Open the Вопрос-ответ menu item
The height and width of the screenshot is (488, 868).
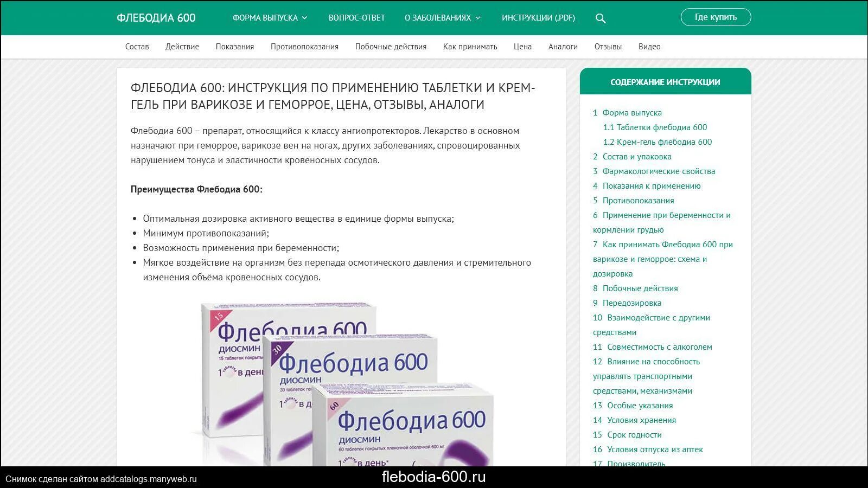pos(357,18)
